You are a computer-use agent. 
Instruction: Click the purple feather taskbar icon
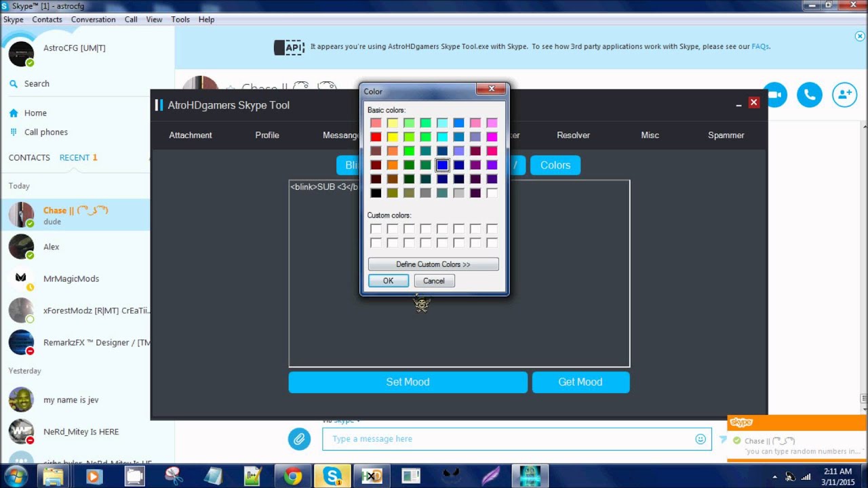pos(490,476)
